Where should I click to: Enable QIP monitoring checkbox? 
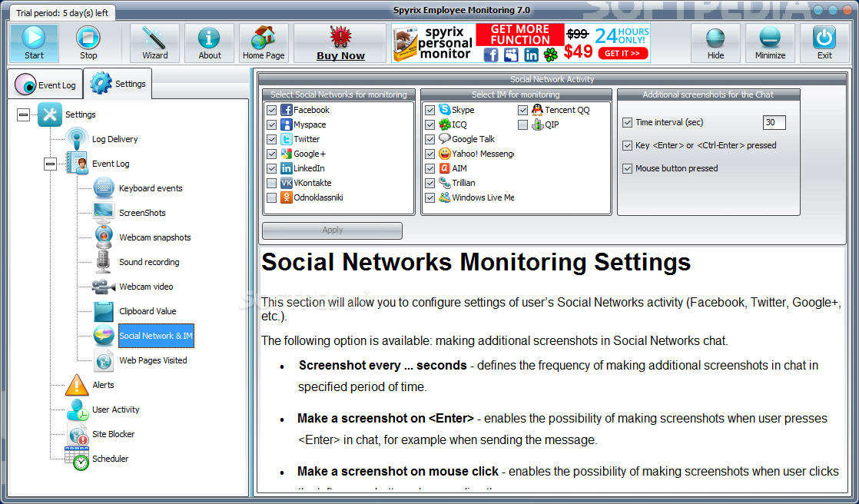[x=522, y=125]
